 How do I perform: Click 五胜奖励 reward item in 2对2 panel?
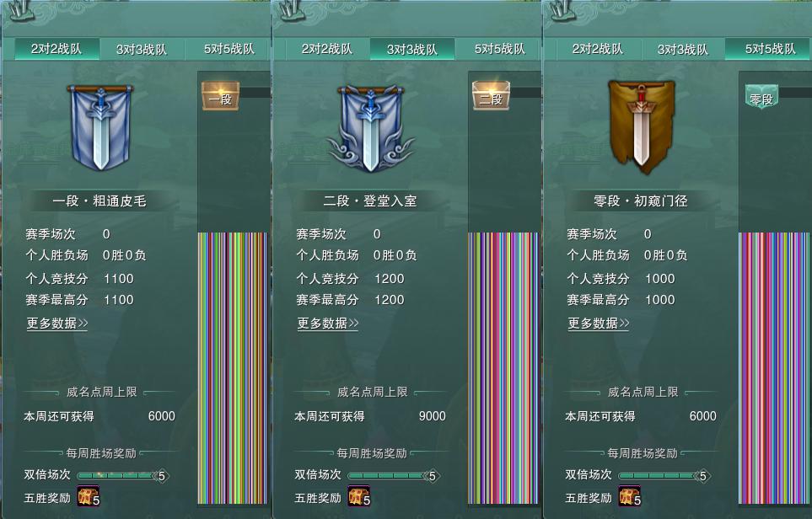tap(88, 495)
